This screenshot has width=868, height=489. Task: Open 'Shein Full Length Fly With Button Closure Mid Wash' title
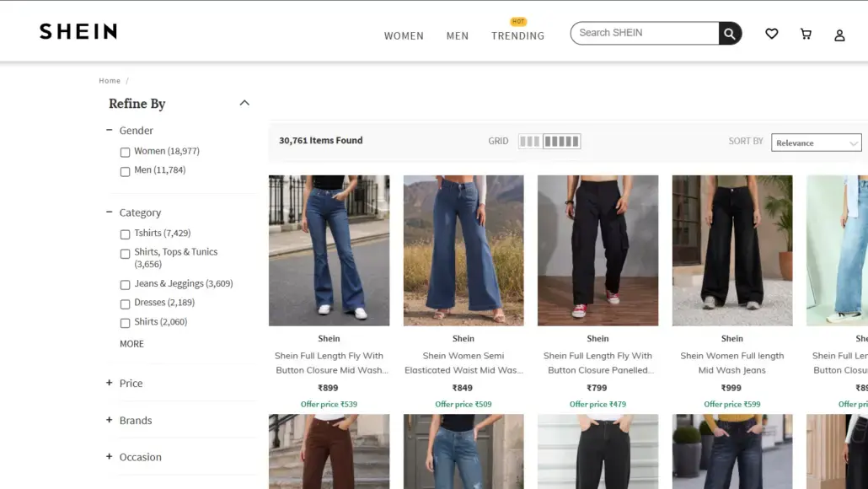click(330, 363)
